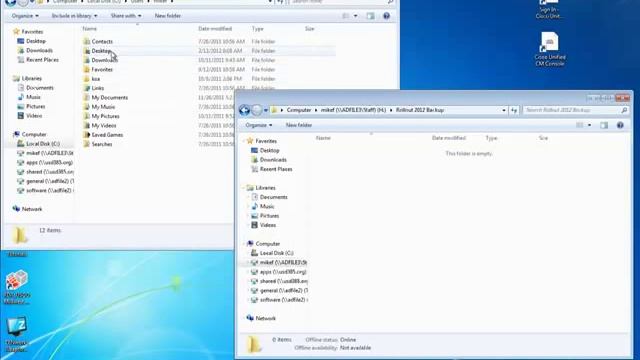The height and width of the screenshot is (360, 640).
Task: Open recent pages dropdown in front window
Action: (x=266, y=110)
